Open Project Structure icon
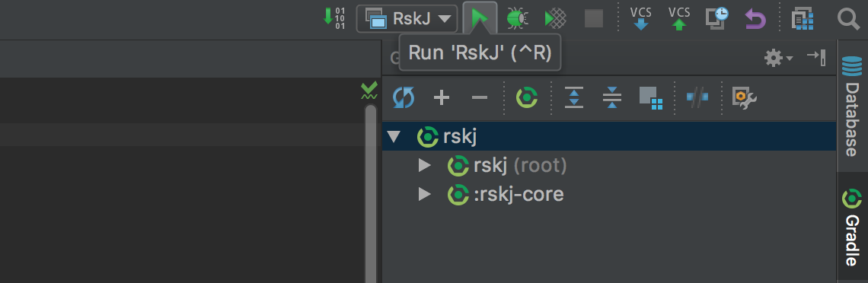 (x=803, y=19)
